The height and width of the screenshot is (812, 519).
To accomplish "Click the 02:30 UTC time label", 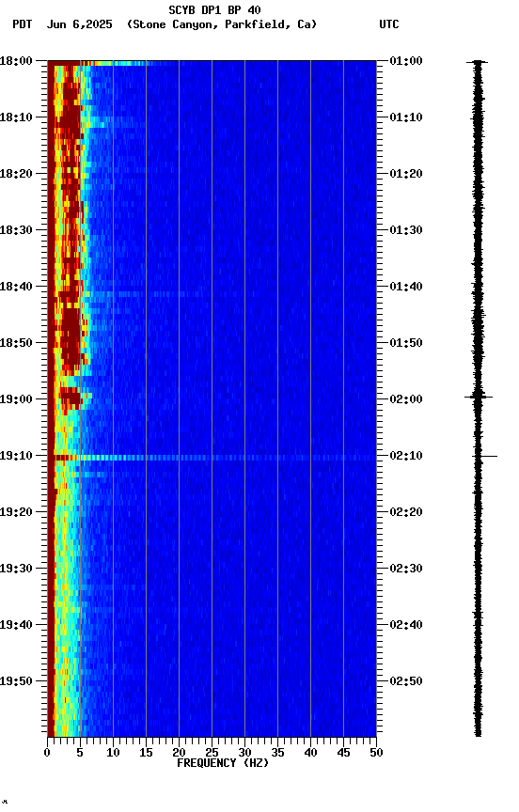I will pos(406,569).
